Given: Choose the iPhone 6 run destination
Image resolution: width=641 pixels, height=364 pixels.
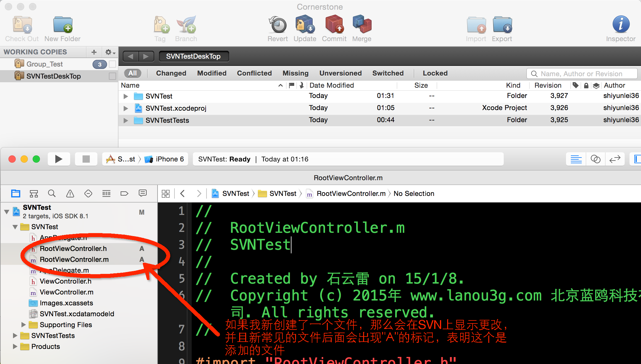Looking at the screenshot, I should pos(164,159).
